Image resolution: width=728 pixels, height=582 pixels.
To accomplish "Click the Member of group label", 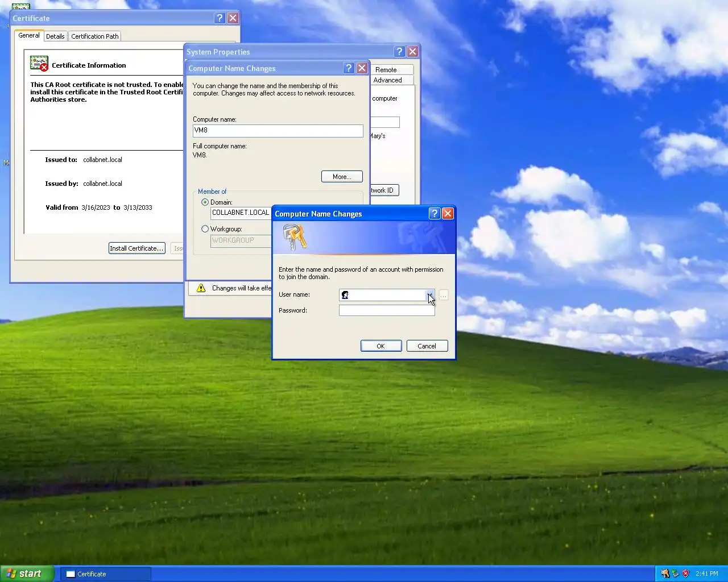I will click(212, 192).
